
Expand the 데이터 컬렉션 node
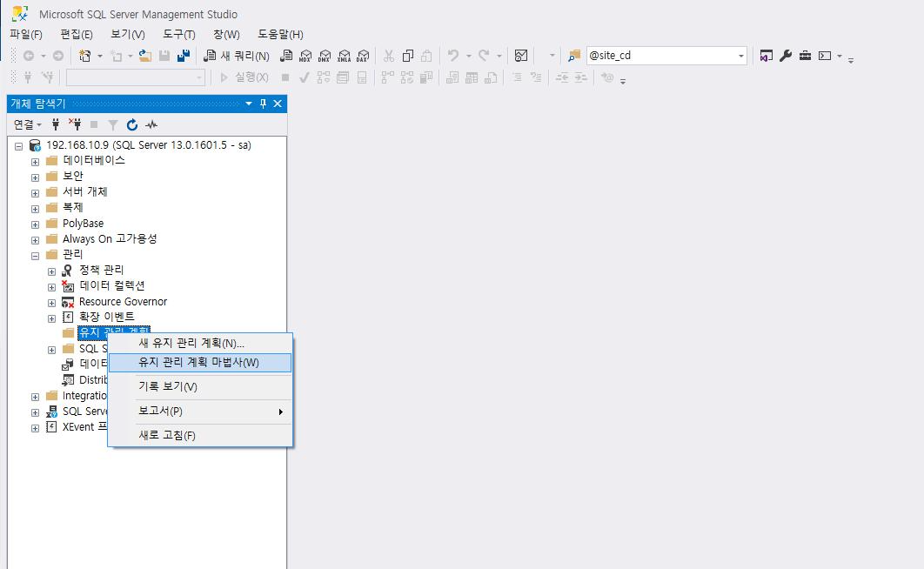(52, 287)
